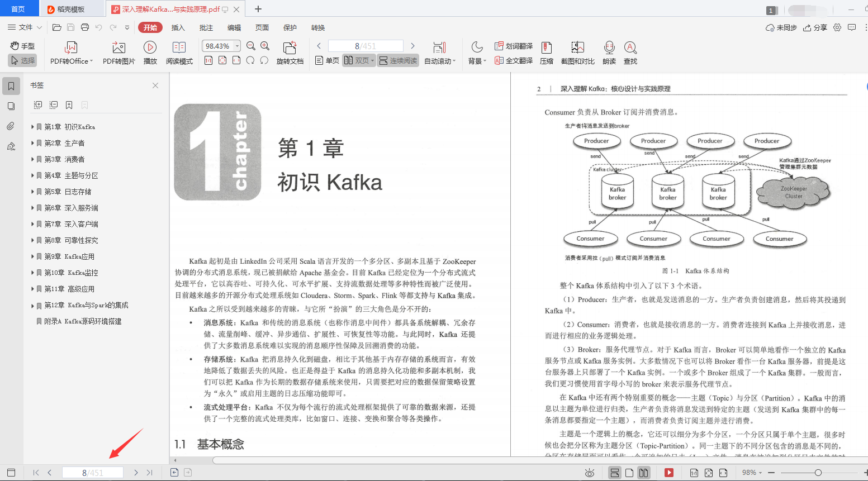This screenshot has width=868, height=481.
Task: Rotate the view counterclockwise
Action: pyautogui.click(x=264, y=60)
